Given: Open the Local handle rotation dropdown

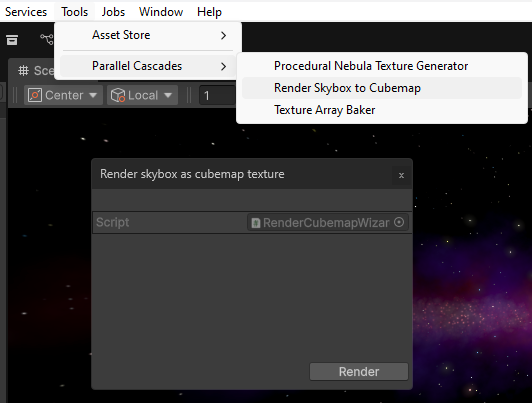Looking at the screenshot, I should click(x=142, y=95).
